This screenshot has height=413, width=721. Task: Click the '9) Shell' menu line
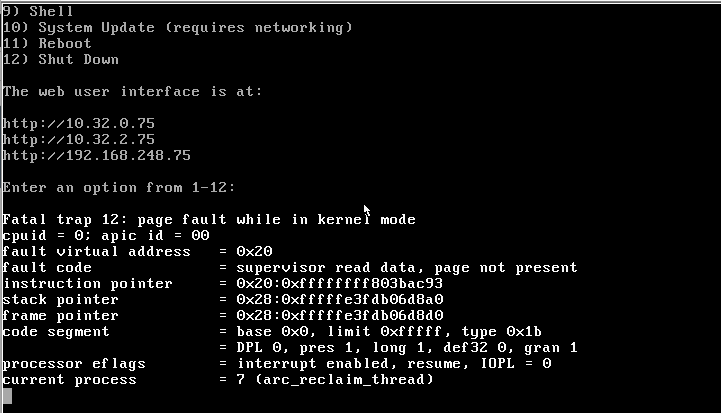click(38, 11)
